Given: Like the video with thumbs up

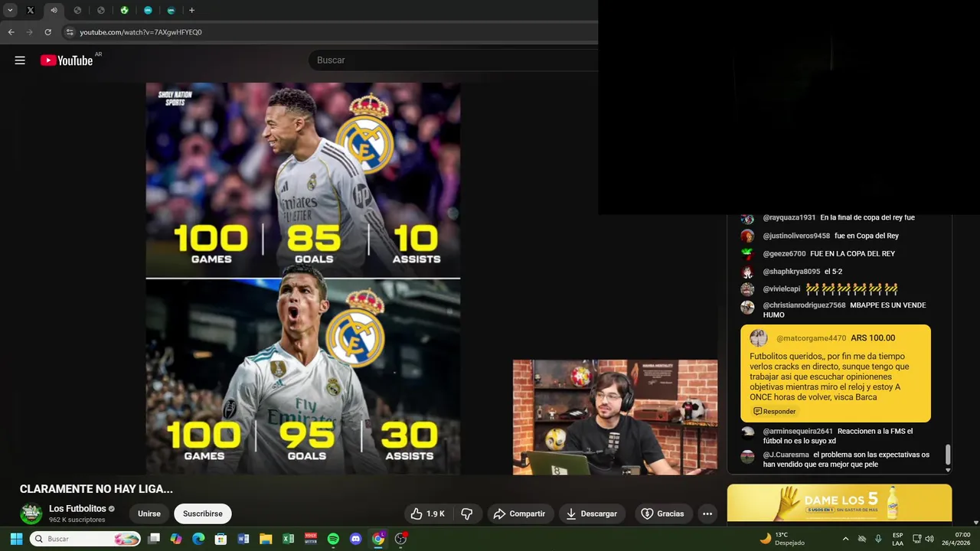Looking at the screenshot, I should (x=428, y=514).
